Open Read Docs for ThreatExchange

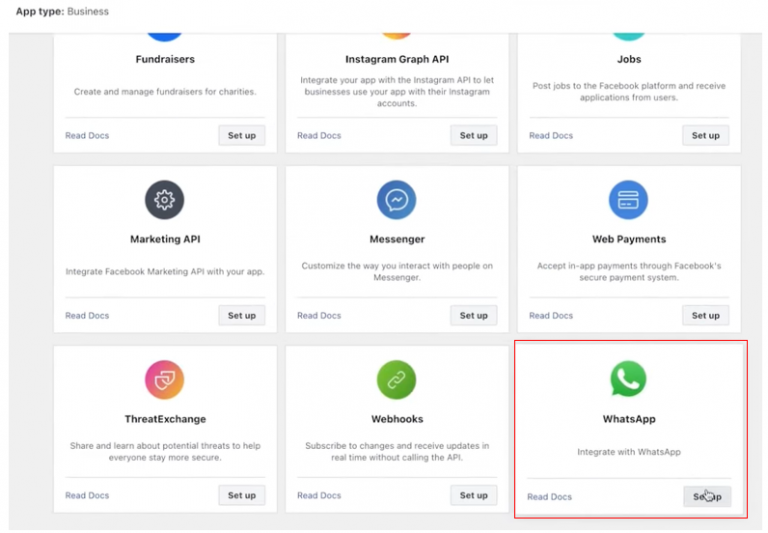(x=87, y=495)
